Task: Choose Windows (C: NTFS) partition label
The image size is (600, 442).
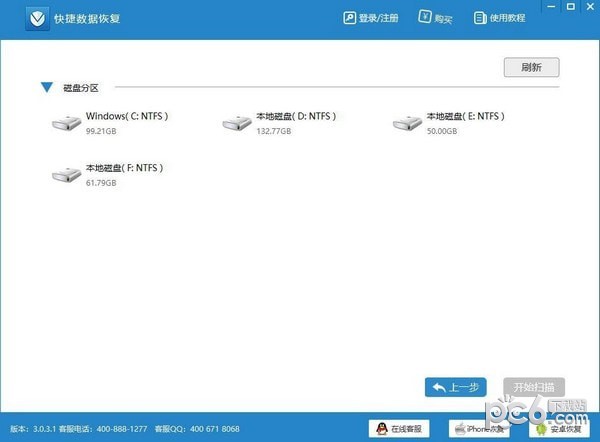Action: click(x=127, y=117)
